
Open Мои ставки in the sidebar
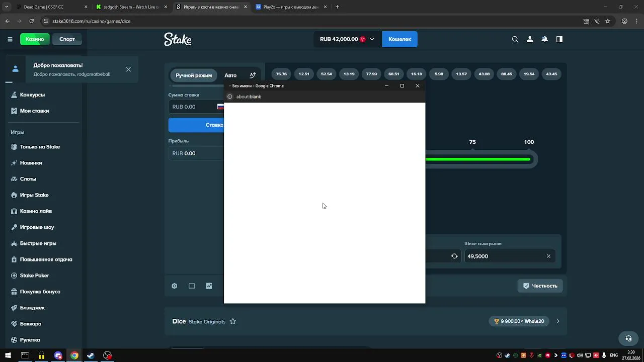click(x=34, y=111)
